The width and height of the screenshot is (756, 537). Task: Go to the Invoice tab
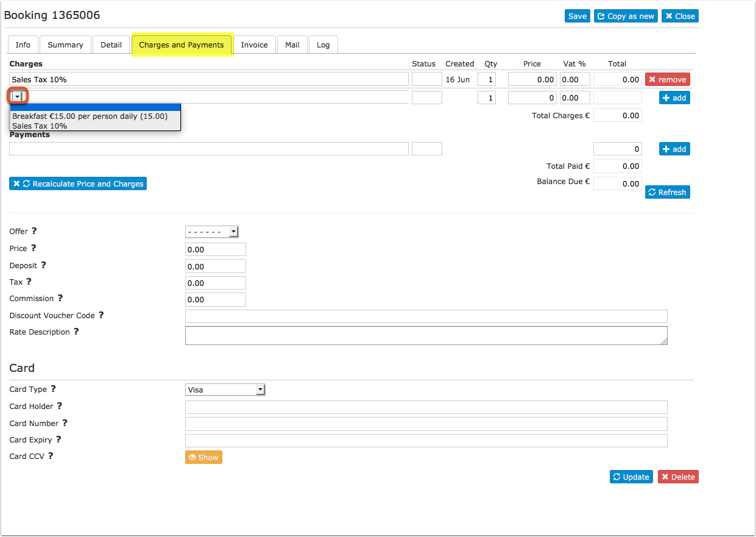click(254, 44)
